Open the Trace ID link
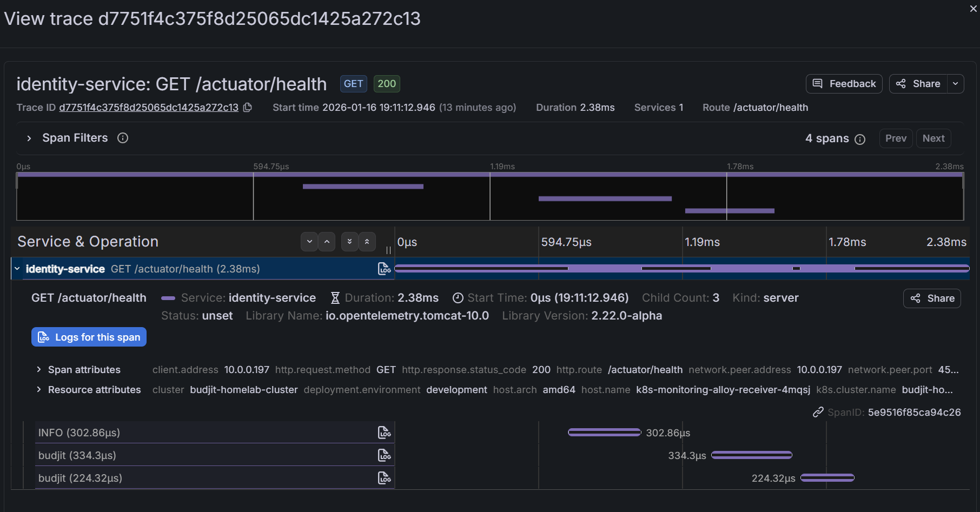 (149, 107)
